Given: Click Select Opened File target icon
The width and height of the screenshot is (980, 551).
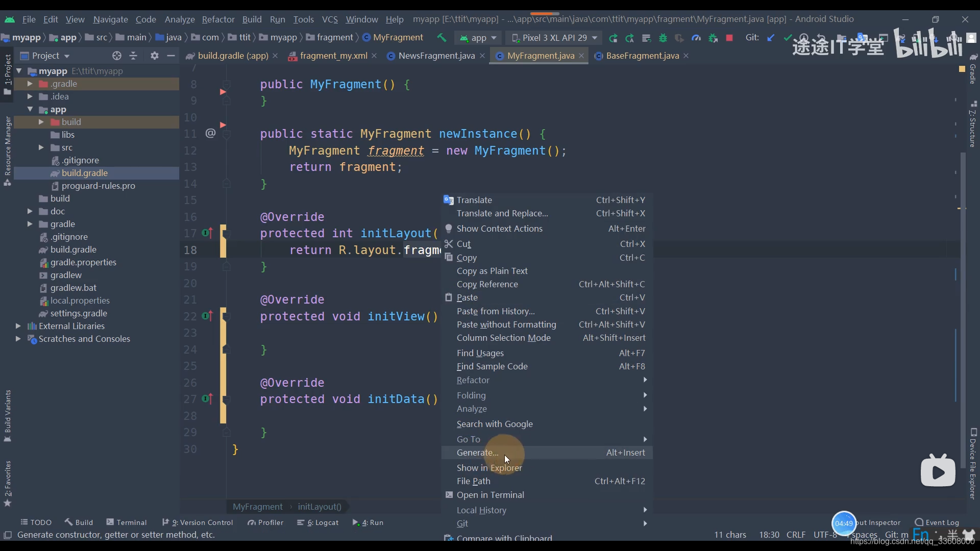Looking at the screenshot, I should [117, 56].
